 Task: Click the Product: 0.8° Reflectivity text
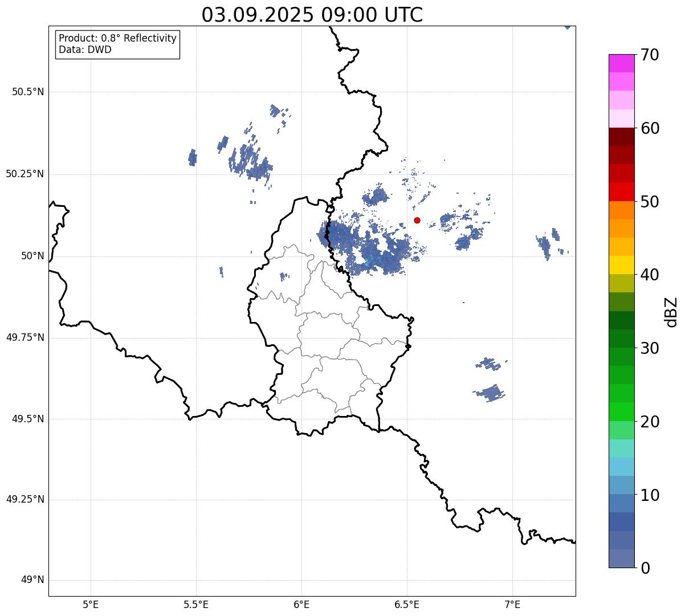(x=118, y=38)
